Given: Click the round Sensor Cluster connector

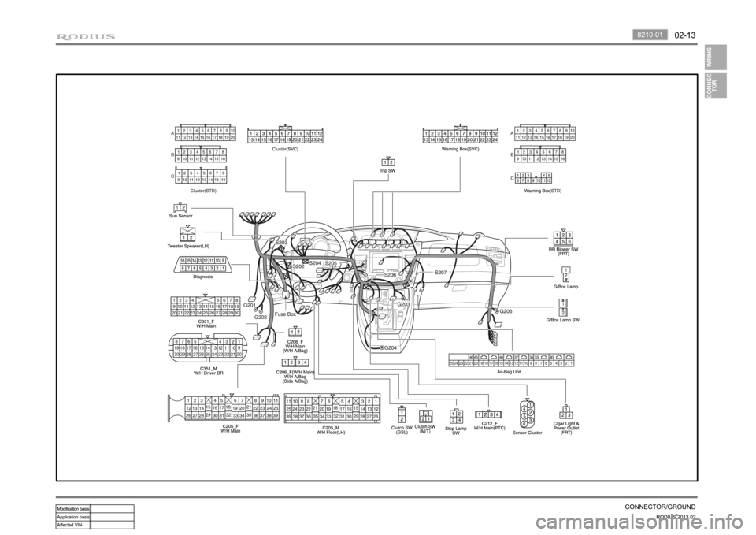Looking at the screenshot, I should click(528, 414).
